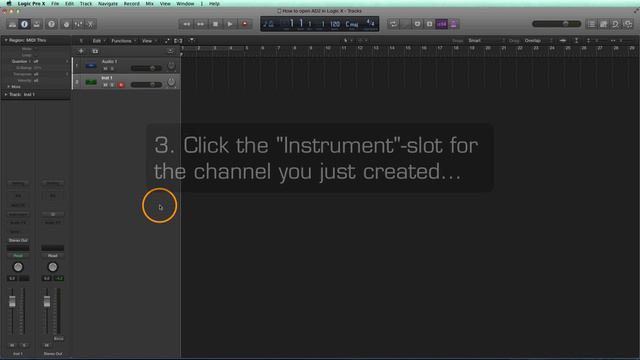Screen dimensions: 640x360
Task: Add a new track with plus button
Action: (81, 51)
